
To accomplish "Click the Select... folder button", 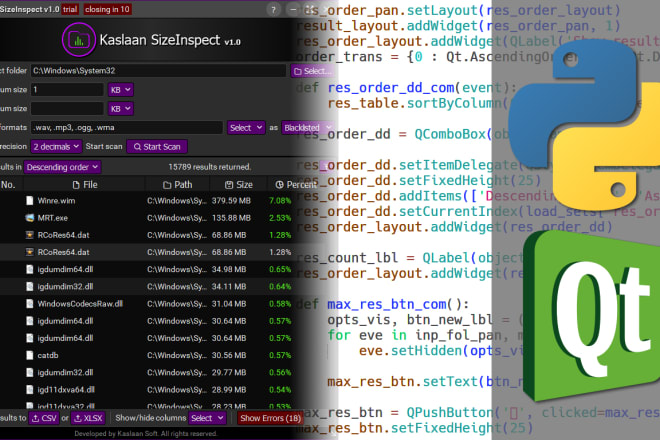I will point(311,71).
